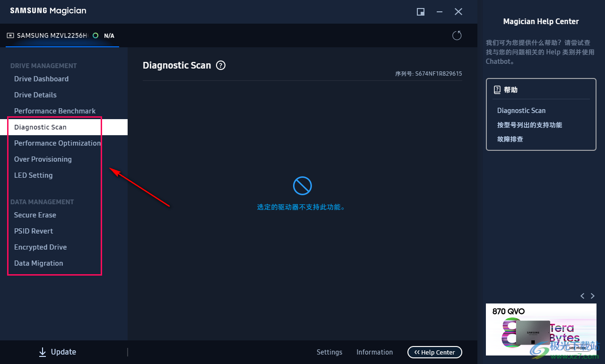Open Data Migration

[x=39, y=263]
